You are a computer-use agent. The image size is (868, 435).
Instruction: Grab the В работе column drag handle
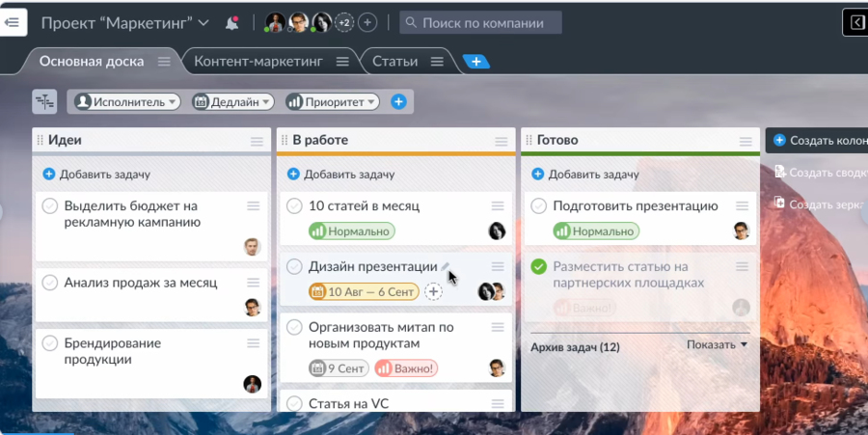tap(284, 140)
